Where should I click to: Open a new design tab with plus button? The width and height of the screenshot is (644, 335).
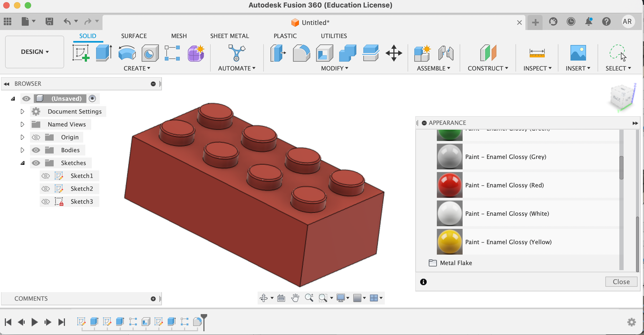click(535, 22)
